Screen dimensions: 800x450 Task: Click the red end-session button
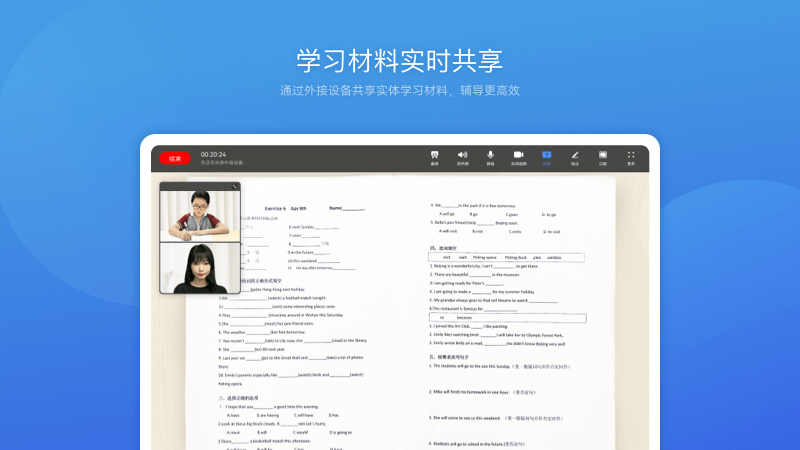[x=174, y=159]
